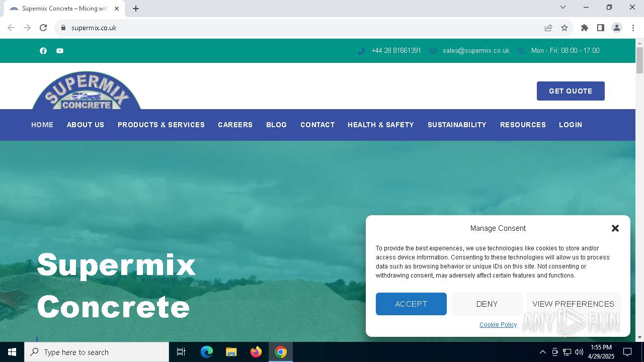Open the network tray icon
Viewport: 644px width, 362px height.
point(567,352)
